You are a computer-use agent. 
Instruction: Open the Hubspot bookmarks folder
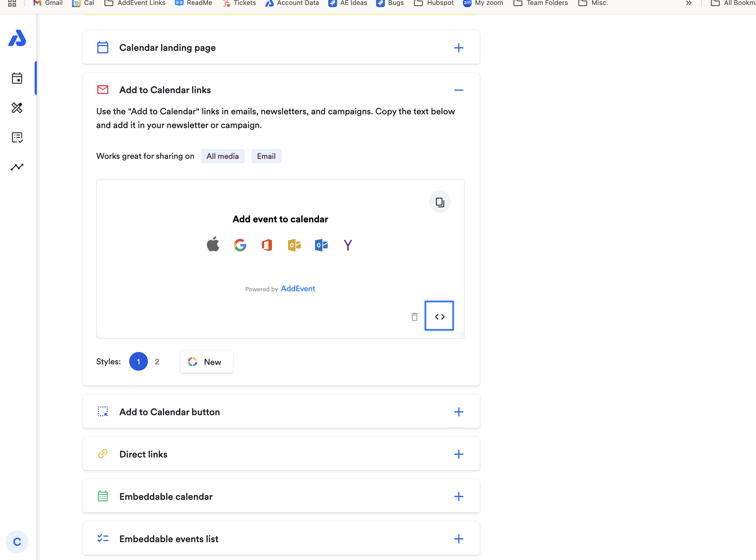tap(434, 3)
